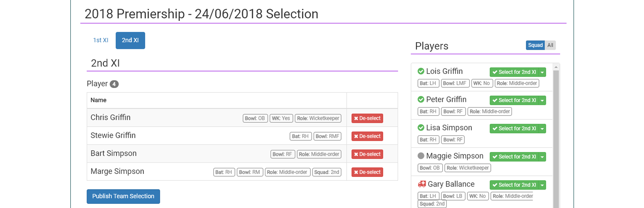
Task: Click the Players list scrollbar
Action: (556, 132)
